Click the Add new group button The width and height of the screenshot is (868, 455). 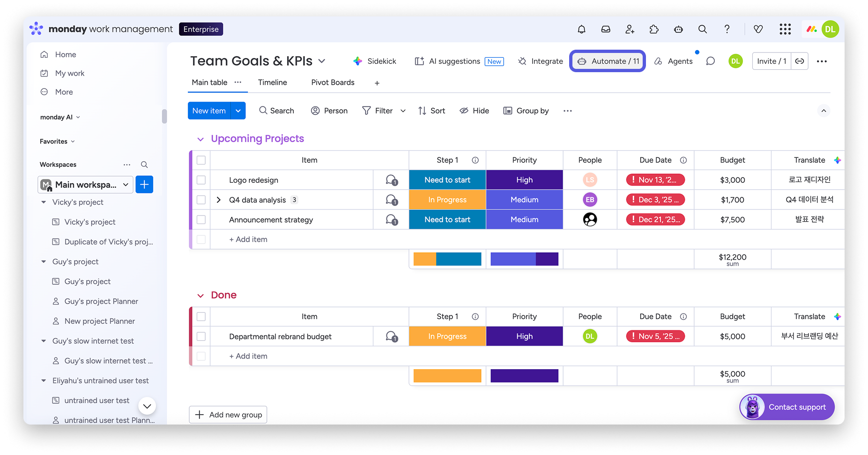tap(228, 415)
